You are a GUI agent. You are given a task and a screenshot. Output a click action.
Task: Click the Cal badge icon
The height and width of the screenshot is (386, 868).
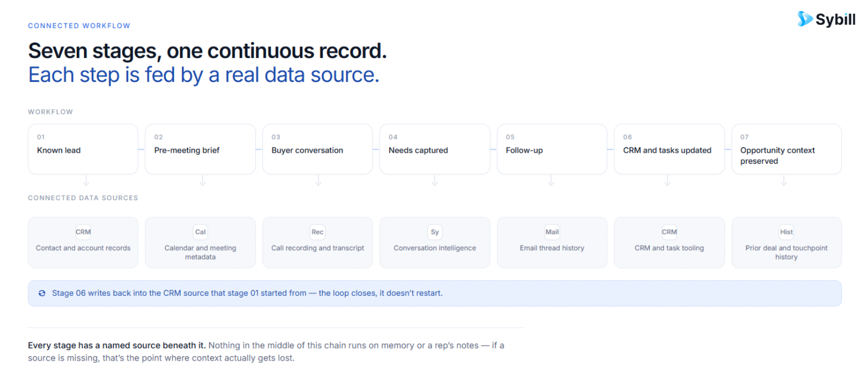[x=201, y=232]
